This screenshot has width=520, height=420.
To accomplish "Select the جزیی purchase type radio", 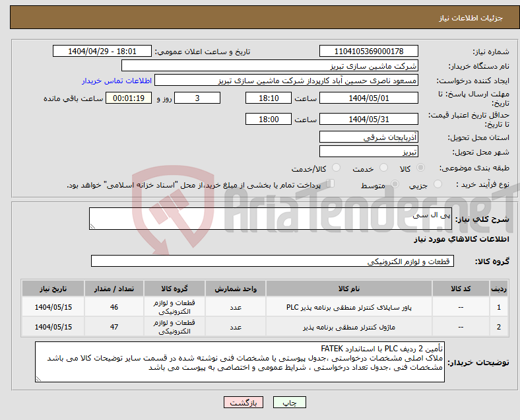I will (x=438, y=184).
